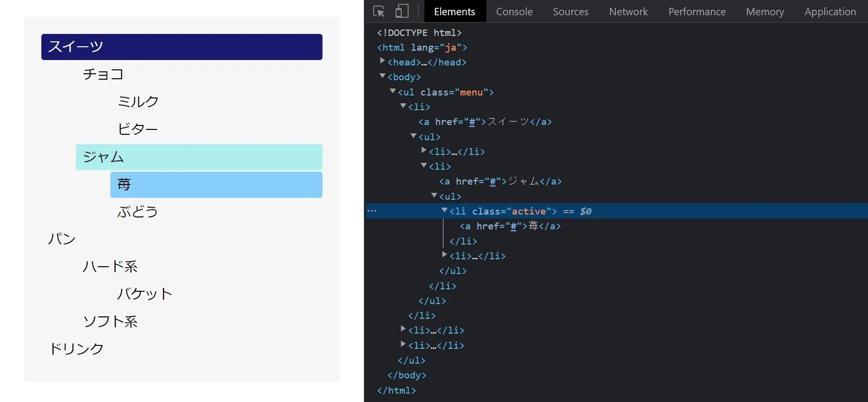The width and height of the screenshot is (868, 402).
Task: Expand the collapsed li after the active li
Action: [x=445, y=255]
